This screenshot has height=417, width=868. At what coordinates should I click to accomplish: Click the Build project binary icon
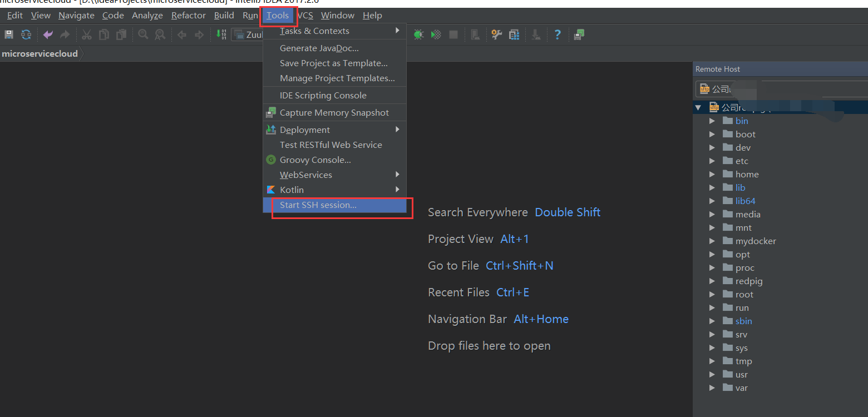[x=221, y=34]
